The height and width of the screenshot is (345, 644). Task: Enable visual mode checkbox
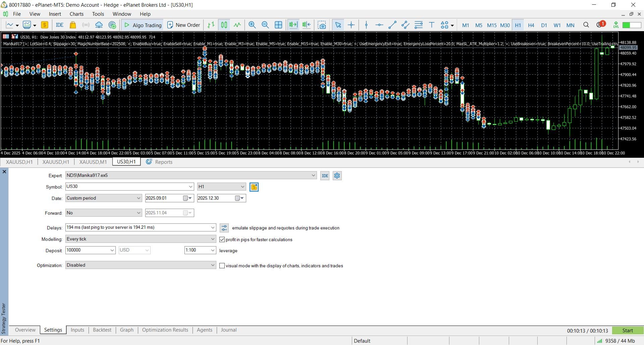point(222,266)
